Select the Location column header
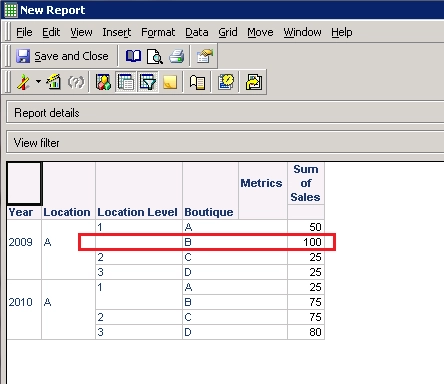 point(67,212)
